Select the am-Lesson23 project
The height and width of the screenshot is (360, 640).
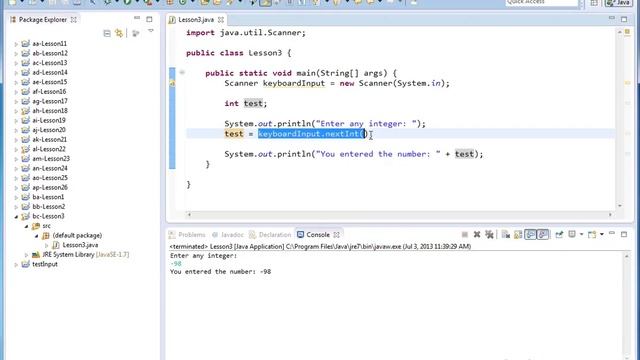(51, 158)
